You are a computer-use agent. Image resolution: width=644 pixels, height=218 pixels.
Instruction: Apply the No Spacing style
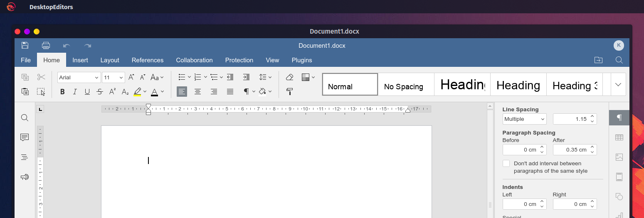tap(406, 84)
